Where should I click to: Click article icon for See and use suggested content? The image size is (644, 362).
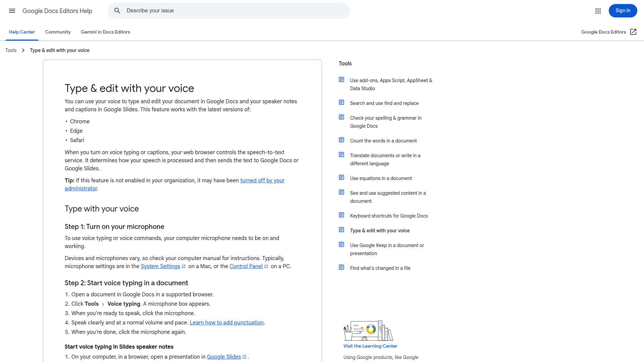pos(341,192)
